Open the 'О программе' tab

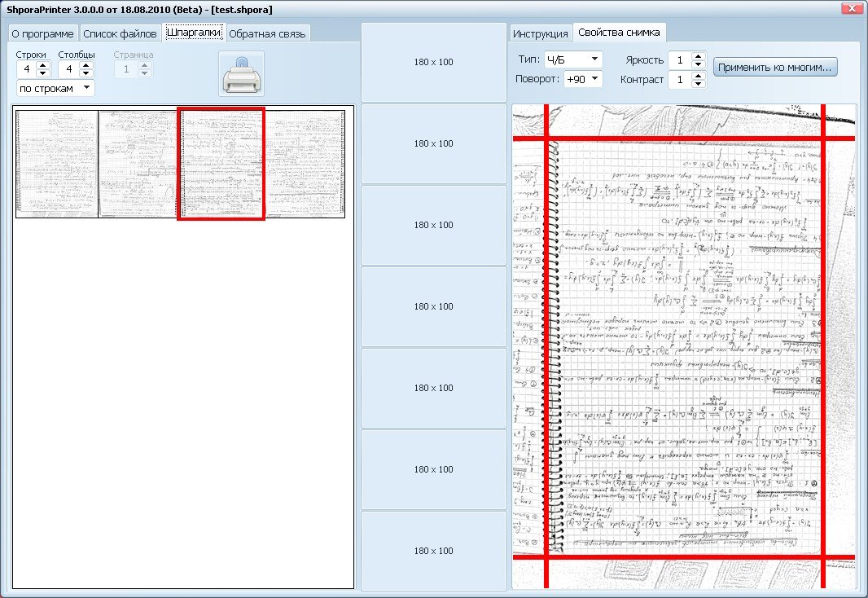point(42,33)
